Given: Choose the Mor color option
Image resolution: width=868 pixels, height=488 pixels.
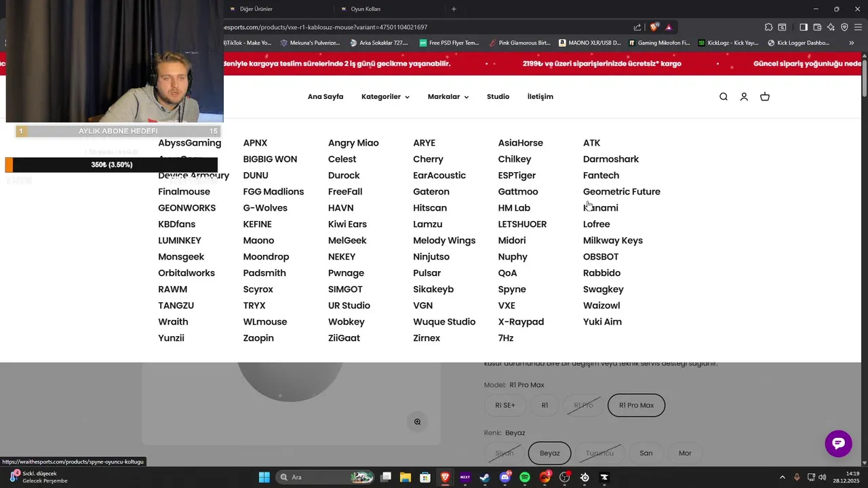Looking at the screenshot, I should pos(685,453).
